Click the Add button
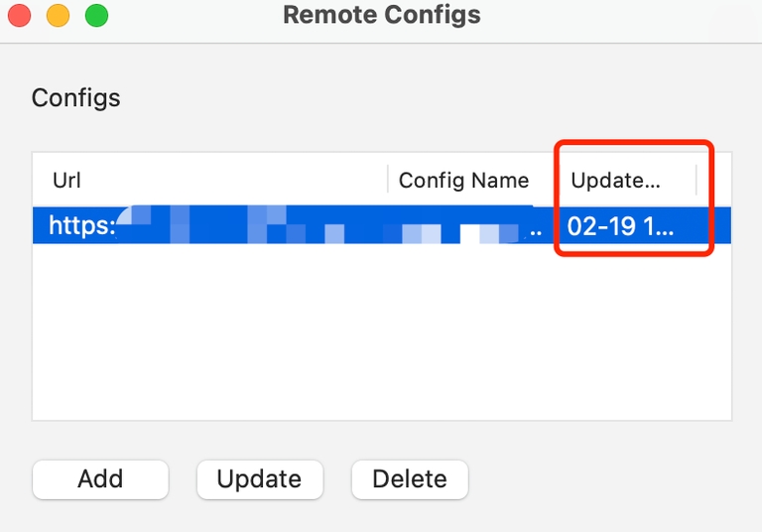Screen dimensions: 762x532 (100, 479)
